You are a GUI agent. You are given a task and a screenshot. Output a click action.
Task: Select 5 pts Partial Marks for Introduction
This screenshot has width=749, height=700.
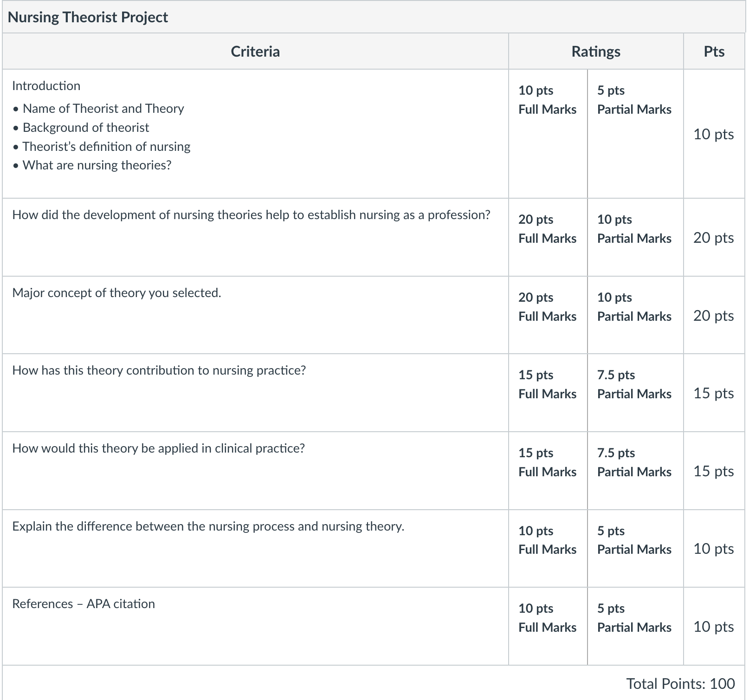tap(635, 134)
